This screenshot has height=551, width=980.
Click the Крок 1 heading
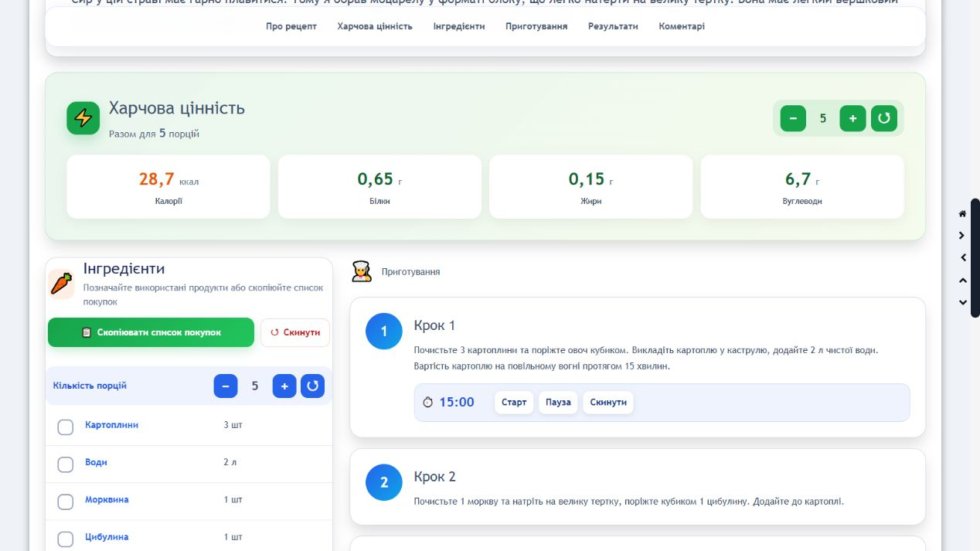pyautogui.click(x=435, y=325)
